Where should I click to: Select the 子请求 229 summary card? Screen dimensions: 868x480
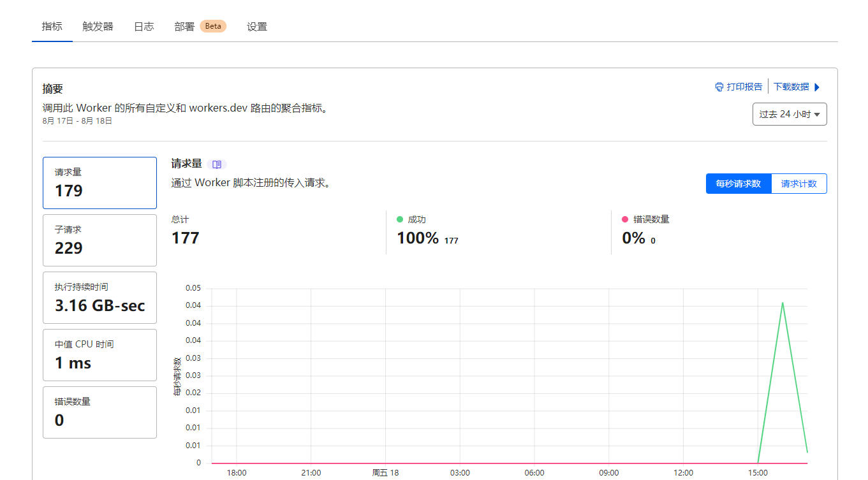click(x=99, y=240)
